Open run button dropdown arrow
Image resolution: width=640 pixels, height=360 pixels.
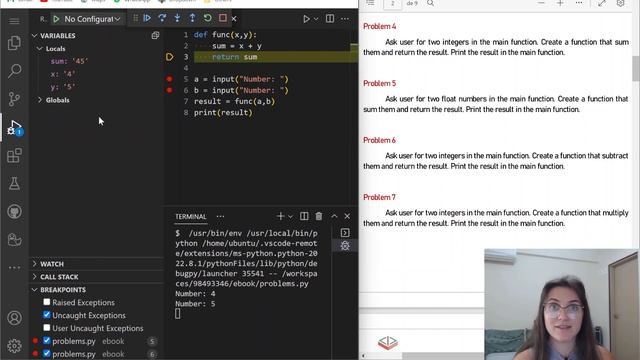(x=316, y=19)
